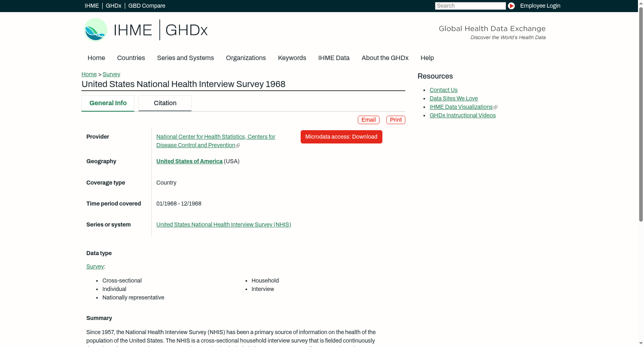Open Data Sites We Love link
The height and width of the screenshot is (347, 644).
(x=454, y=98)
